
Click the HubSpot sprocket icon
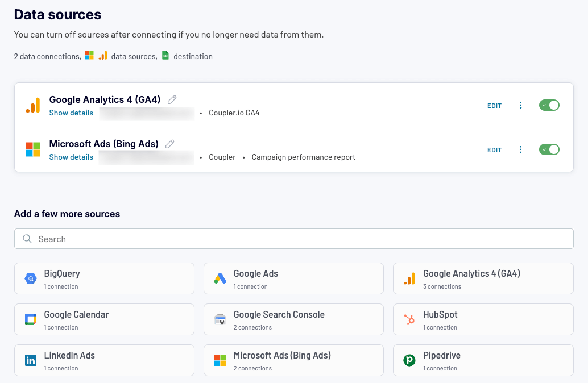click(409, 319)
